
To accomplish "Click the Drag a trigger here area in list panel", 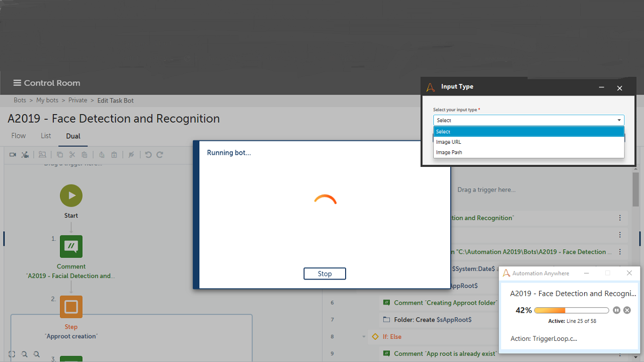I will tap(486, 190).
